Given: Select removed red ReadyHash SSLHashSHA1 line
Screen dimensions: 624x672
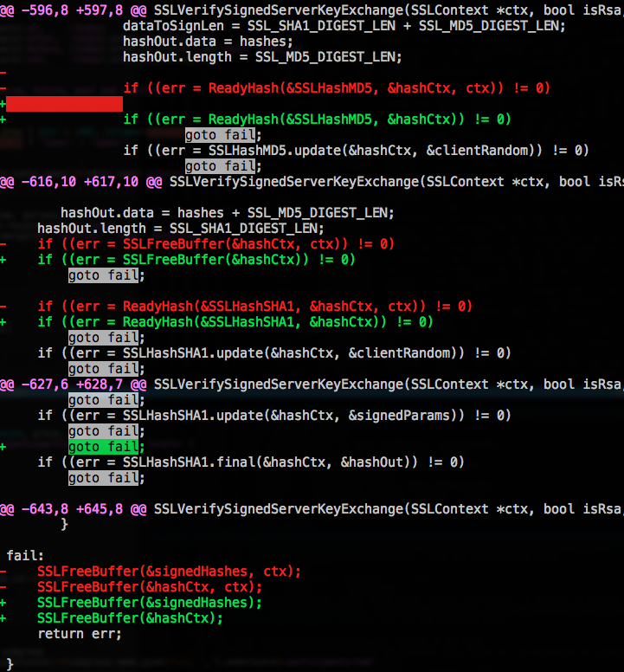Looking at the screenshot, I should 254,306.
